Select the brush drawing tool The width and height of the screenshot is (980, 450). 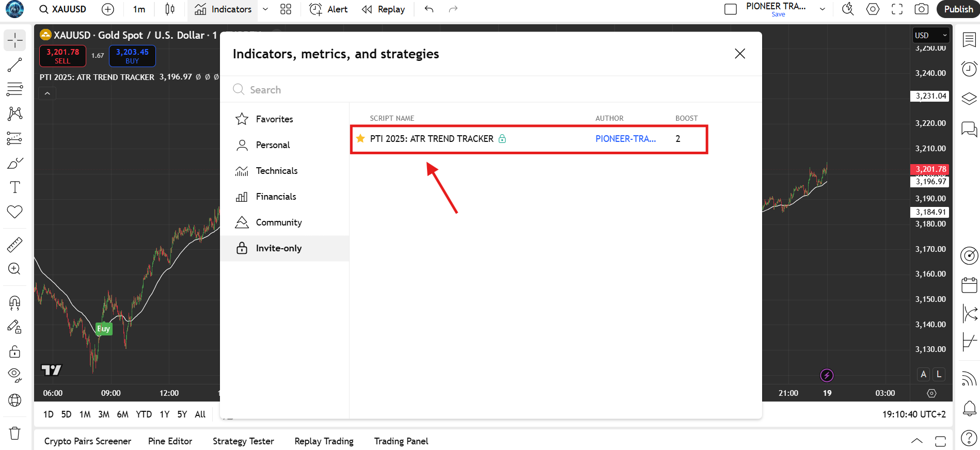[x=15, y=163]
